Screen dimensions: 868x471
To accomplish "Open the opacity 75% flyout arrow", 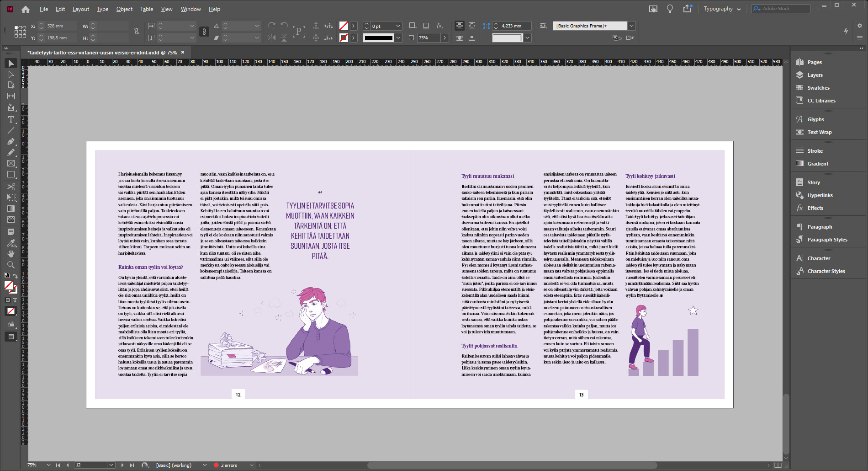I will [x=445, y=38].
